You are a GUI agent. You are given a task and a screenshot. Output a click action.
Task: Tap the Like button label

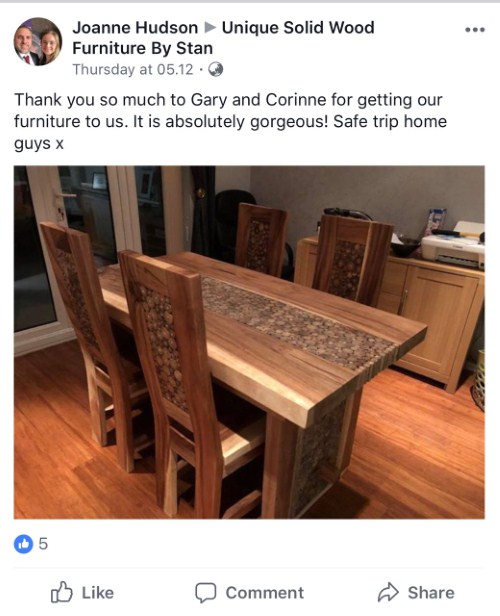[98, 593]
